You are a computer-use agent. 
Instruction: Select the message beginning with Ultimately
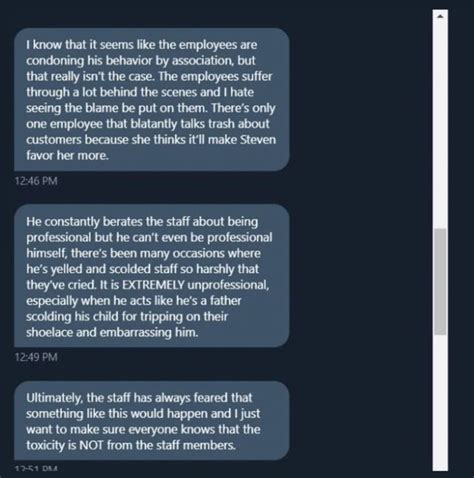152,421
